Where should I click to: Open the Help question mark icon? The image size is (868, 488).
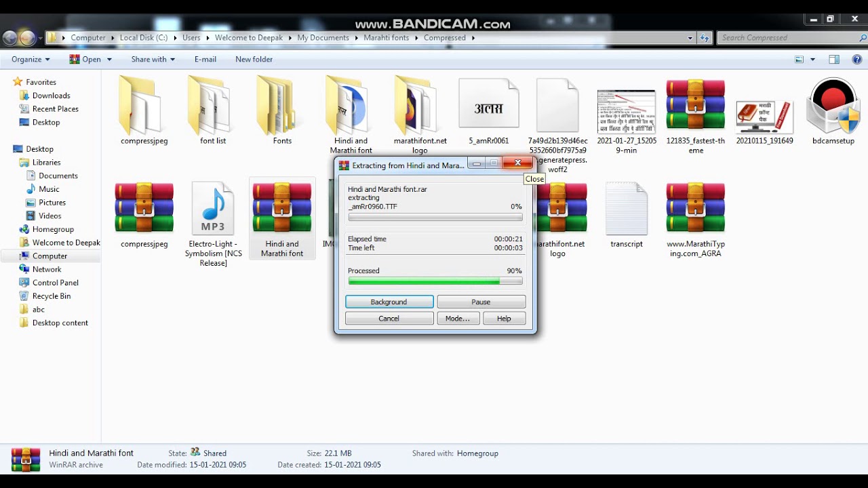pyautogui.click(x=856, y=60)
